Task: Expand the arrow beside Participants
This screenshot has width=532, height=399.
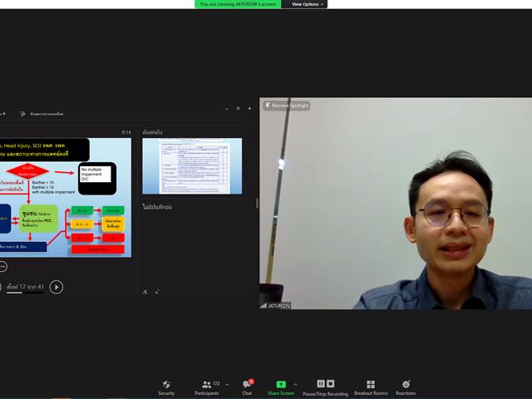Action: tap(227, 384)
